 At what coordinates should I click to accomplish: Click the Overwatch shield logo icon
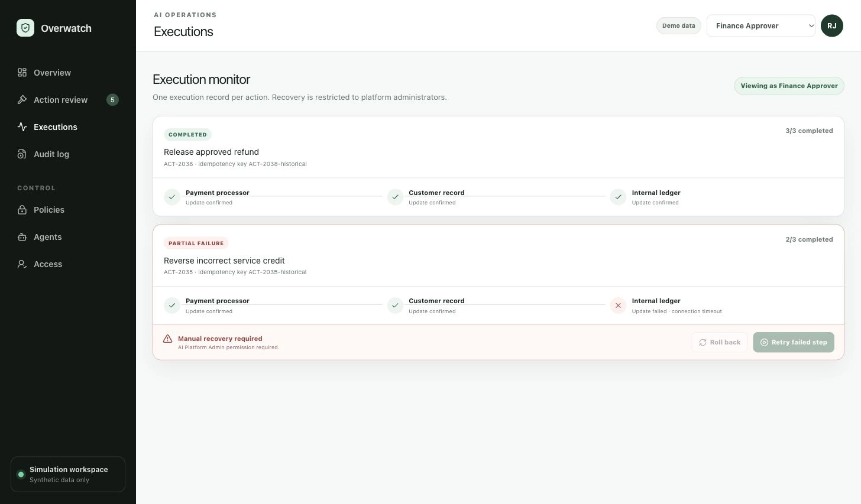25,28
